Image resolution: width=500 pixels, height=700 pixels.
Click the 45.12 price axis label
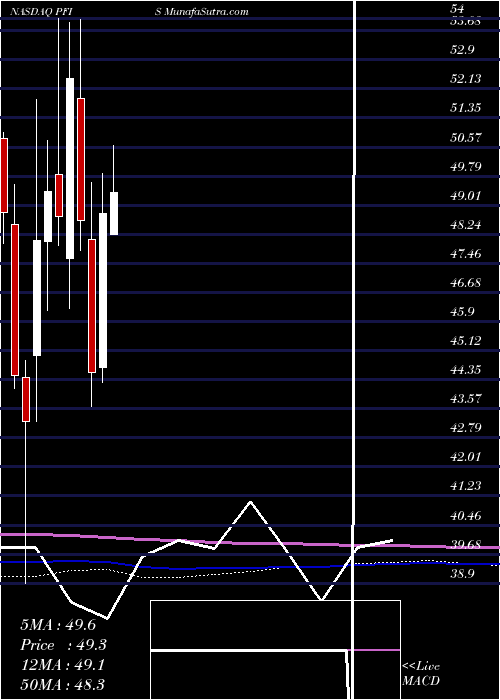(466, 341)
